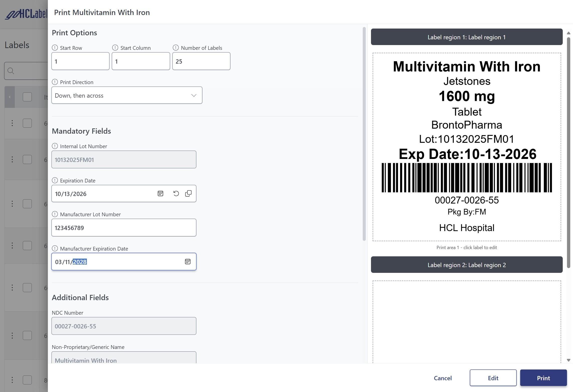The height and width of the screenshot is (392, 573).
Task: Open the first row's three-dot menu
Action: [12, 123]
